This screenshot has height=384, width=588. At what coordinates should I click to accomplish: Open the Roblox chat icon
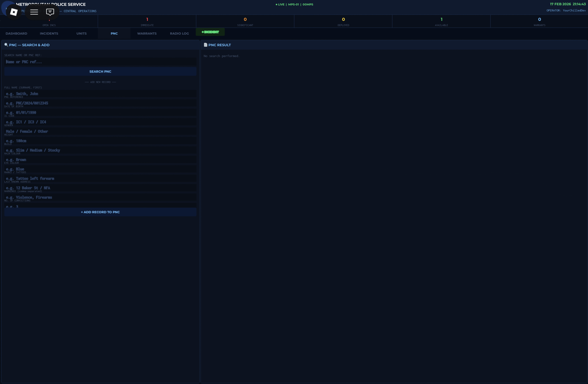[x=50, y=12]
